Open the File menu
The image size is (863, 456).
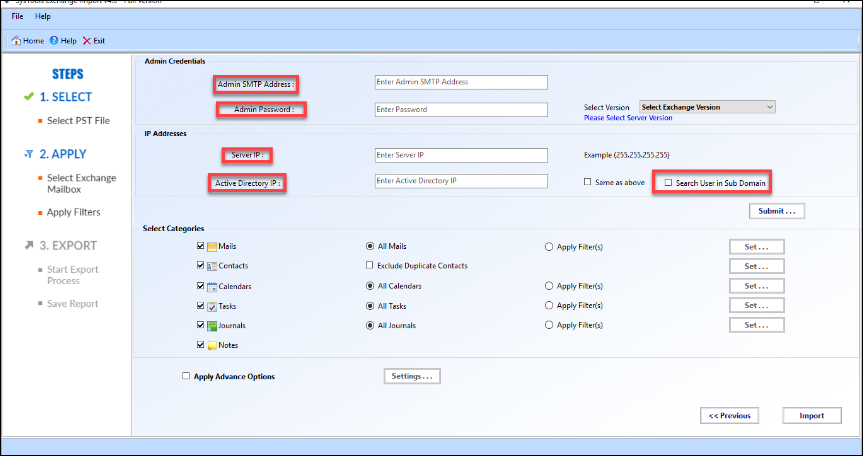point(18,17)
